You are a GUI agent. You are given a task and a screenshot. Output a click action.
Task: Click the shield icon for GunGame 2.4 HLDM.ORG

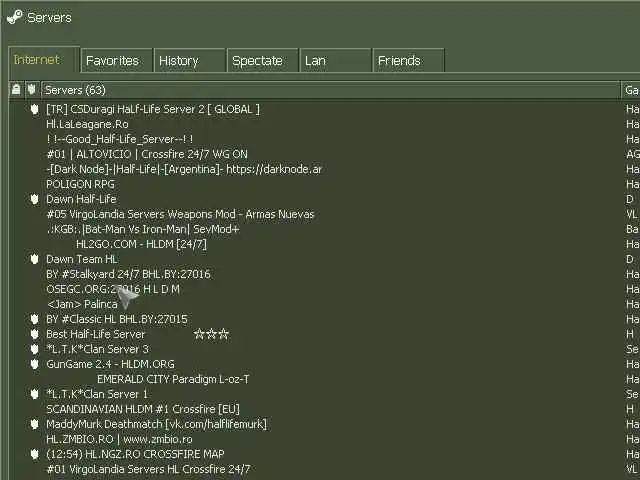[x=35, y=364]
